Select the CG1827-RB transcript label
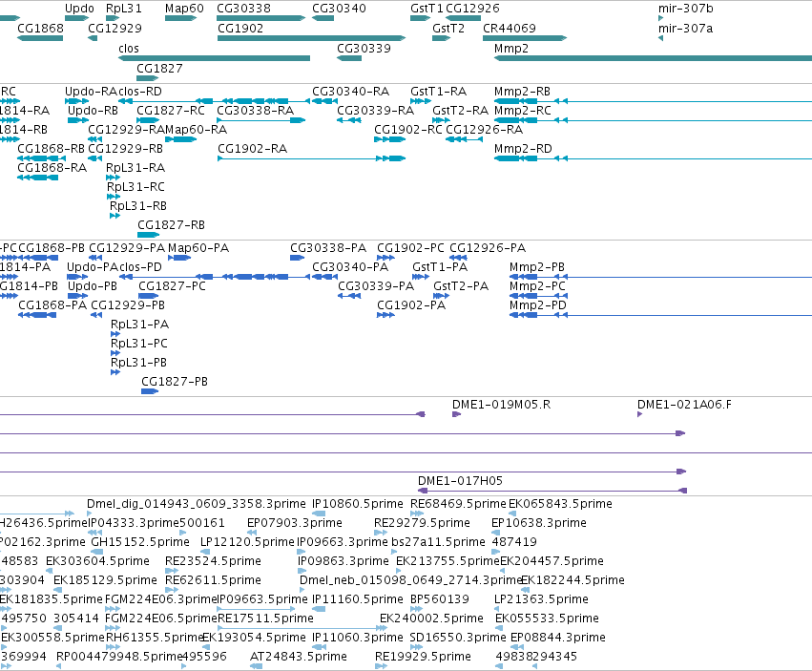The width and height of the screenshot is (812, 671). pyautogui.click(x=171, y=225)
